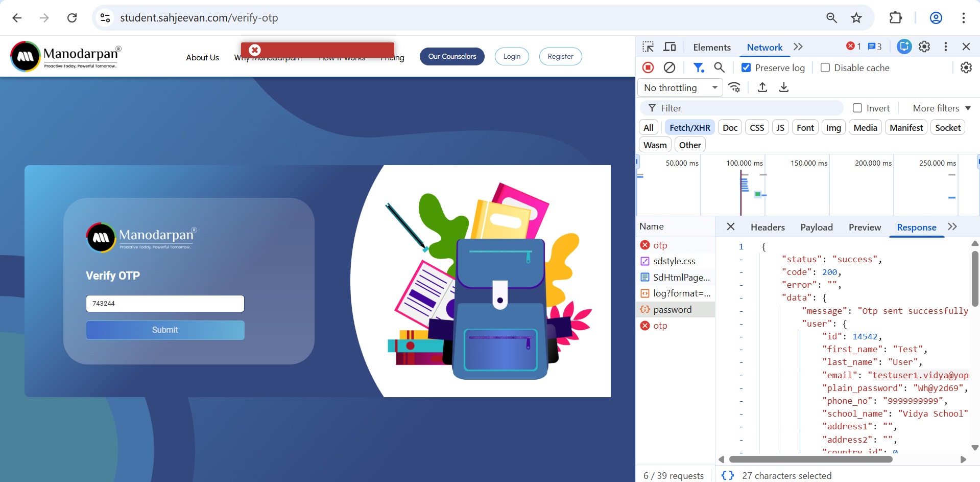The image size is (980, 482).
Task: Open the network search magnifier
Action: 719,67
